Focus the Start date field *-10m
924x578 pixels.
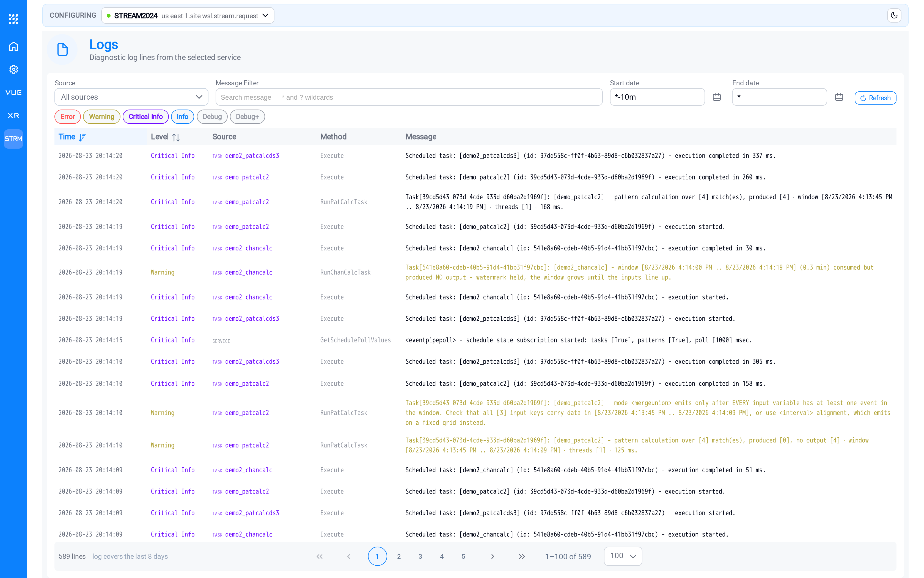657,97
